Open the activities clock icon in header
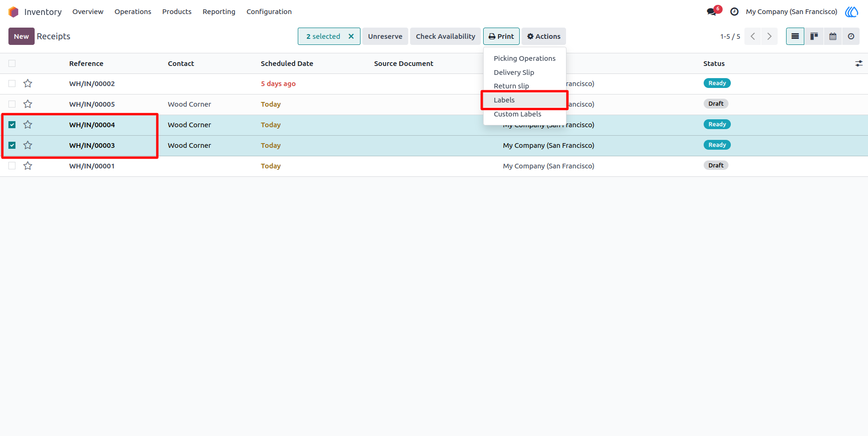 735,12
